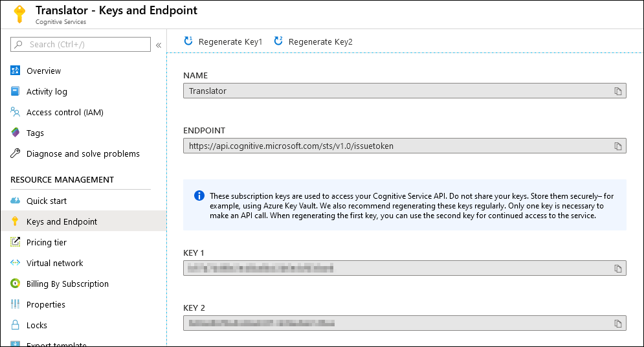This screenshot has height=347, width=644.
Task: Click the Pricing tier icon
Action: click(16, 242)
